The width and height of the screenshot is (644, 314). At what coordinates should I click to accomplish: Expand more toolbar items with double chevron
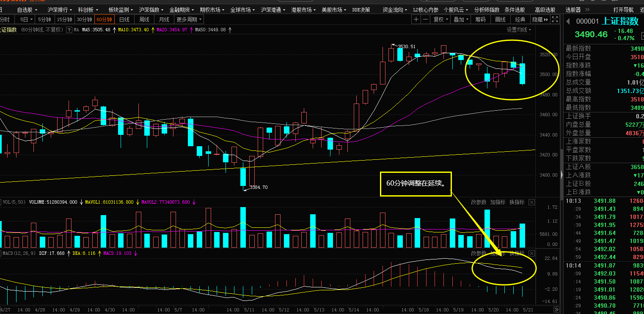tap(587, 9)
